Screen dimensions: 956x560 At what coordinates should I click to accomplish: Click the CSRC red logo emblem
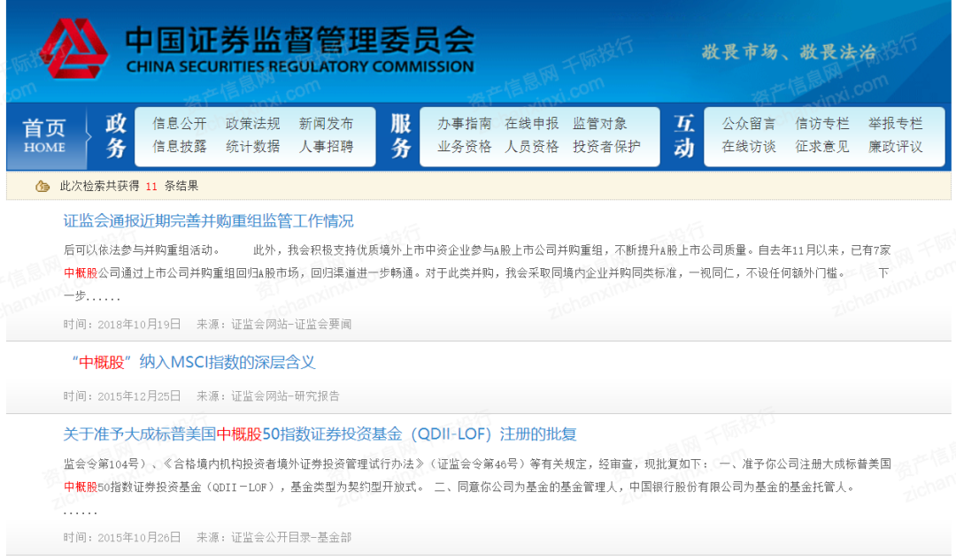pyautogui.click(x=75, y=49)
